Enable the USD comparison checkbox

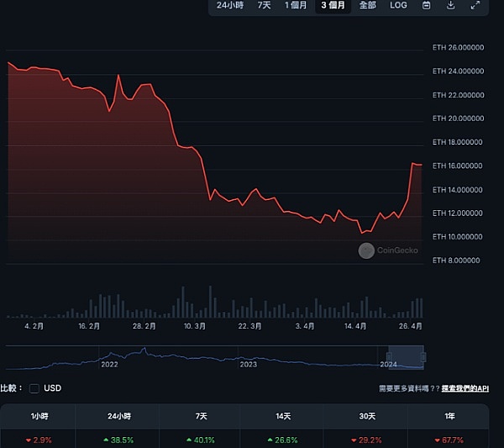[x=34, y=388]
